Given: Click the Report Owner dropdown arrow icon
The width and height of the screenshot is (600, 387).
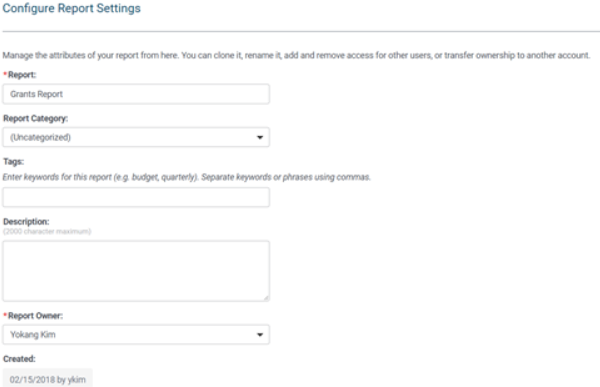Looking at the screenshot, I should point(260,335).
